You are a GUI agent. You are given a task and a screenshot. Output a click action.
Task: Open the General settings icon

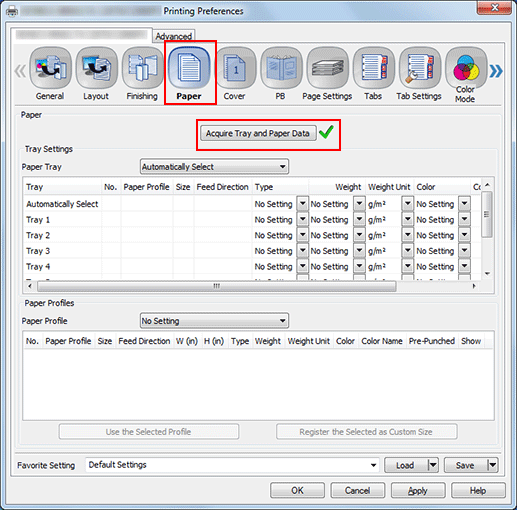click(x=50, y=68)
